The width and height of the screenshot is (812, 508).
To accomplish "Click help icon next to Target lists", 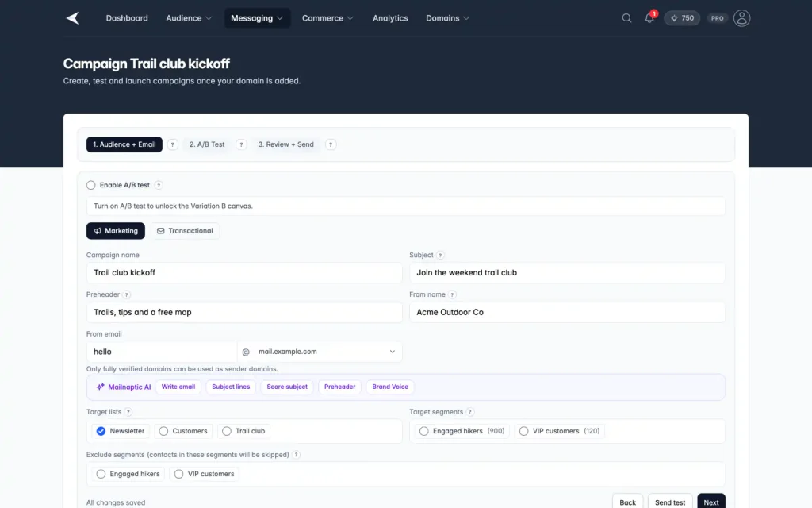I will tap(128, 412).
